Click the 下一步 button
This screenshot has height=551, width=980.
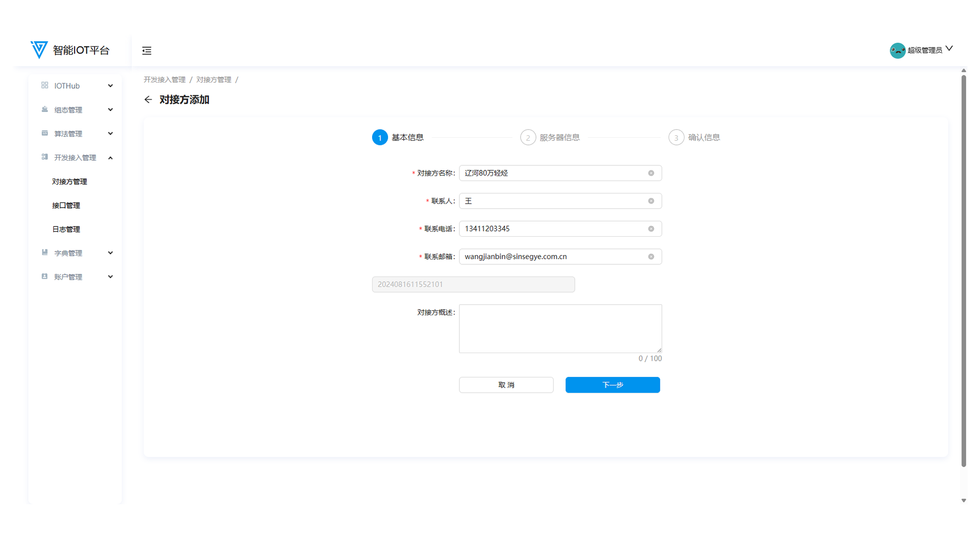(612, 385)
